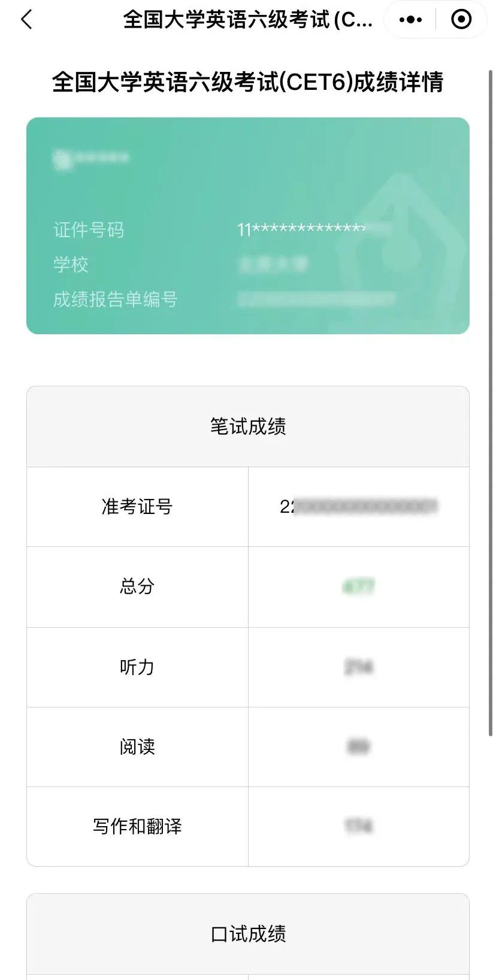Click the 听力 row label
Screen dimensions: 496x980
point(137,667)
